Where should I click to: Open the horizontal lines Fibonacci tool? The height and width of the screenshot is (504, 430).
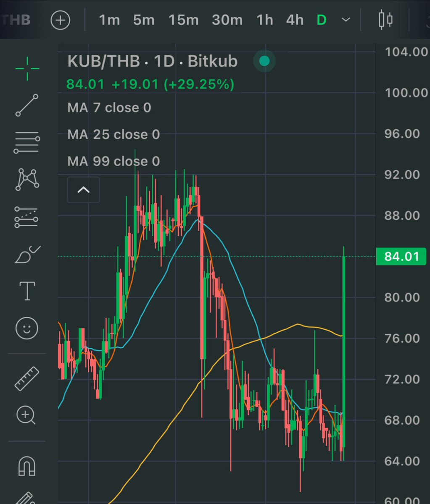pyautogui.click(x=27, y=142)
